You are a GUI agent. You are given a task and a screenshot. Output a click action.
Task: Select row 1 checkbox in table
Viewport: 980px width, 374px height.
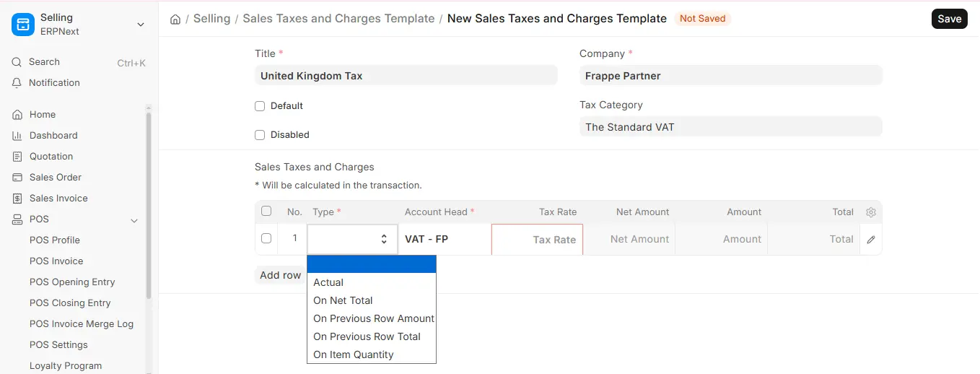point(266,238)
